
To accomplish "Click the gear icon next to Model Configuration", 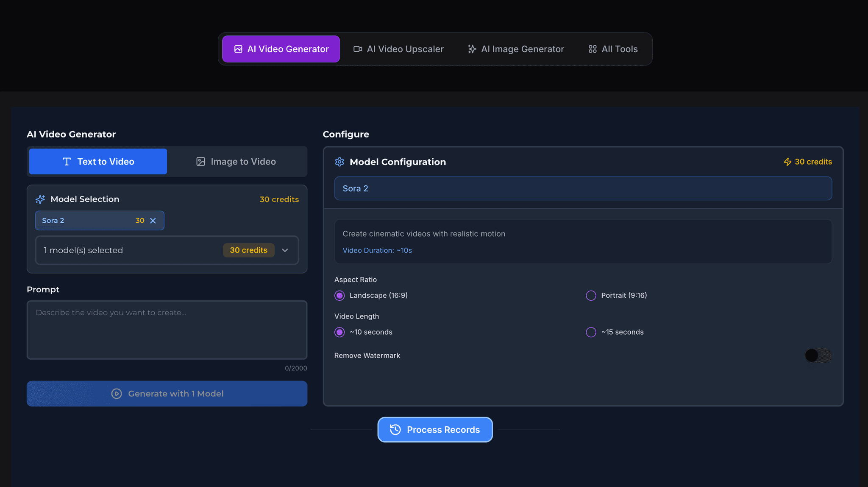I will (x=339, y=162).
